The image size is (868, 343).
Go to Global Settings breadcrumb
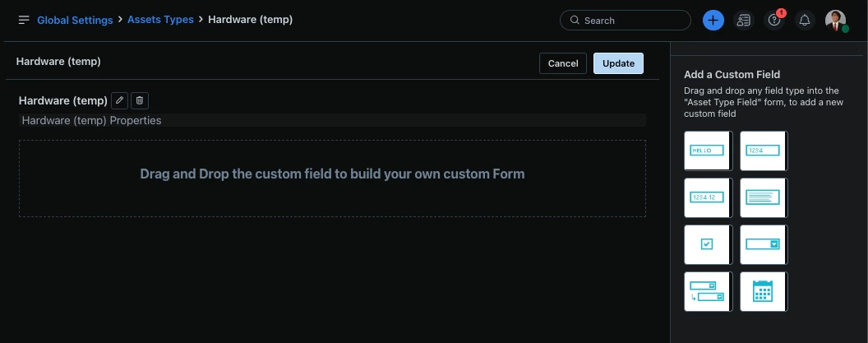(75, 20)
